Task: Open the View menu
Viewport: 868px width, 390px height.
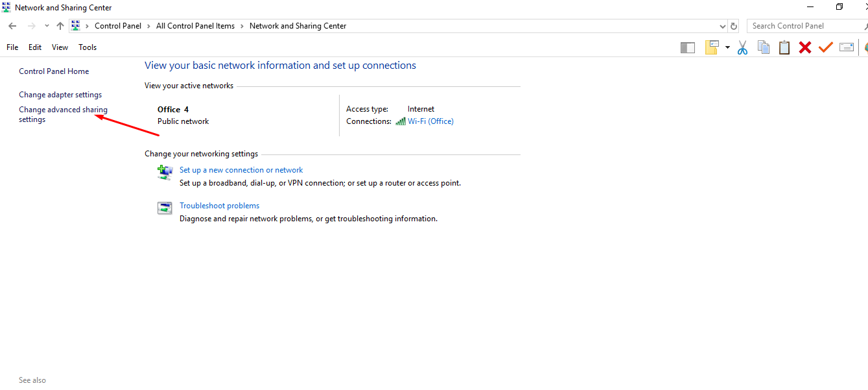Action: coord(60,47)
